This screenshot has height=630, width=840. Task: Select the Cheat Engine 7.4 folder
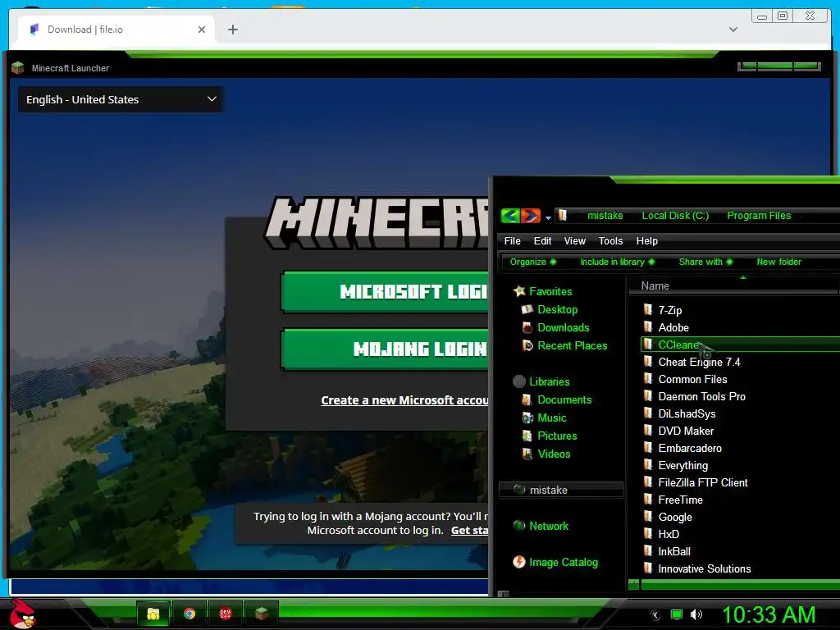point(699,362)
